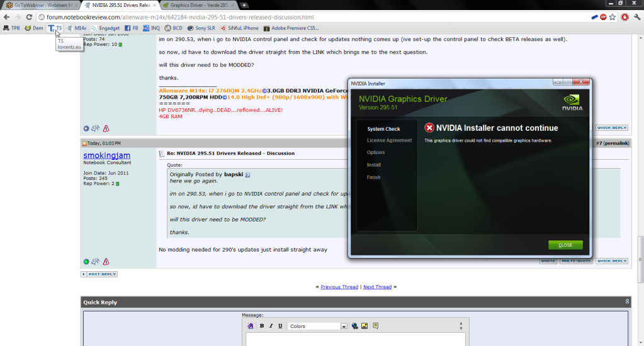The height and width of the screenshot is (346, 644).
Task: Toggle bold in the reply editor
Action: [x=262, y=326]
